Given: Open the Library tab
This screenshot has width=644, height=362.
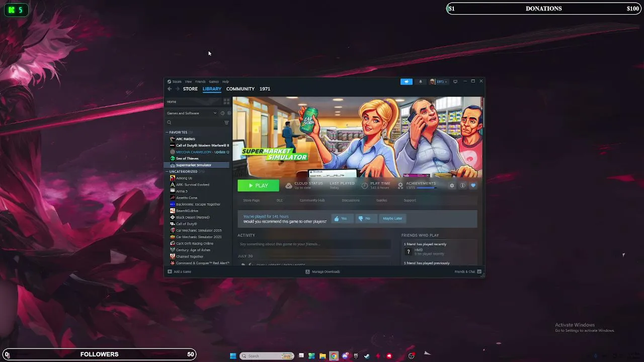Looking at the screenshot, I should (212, 89).
